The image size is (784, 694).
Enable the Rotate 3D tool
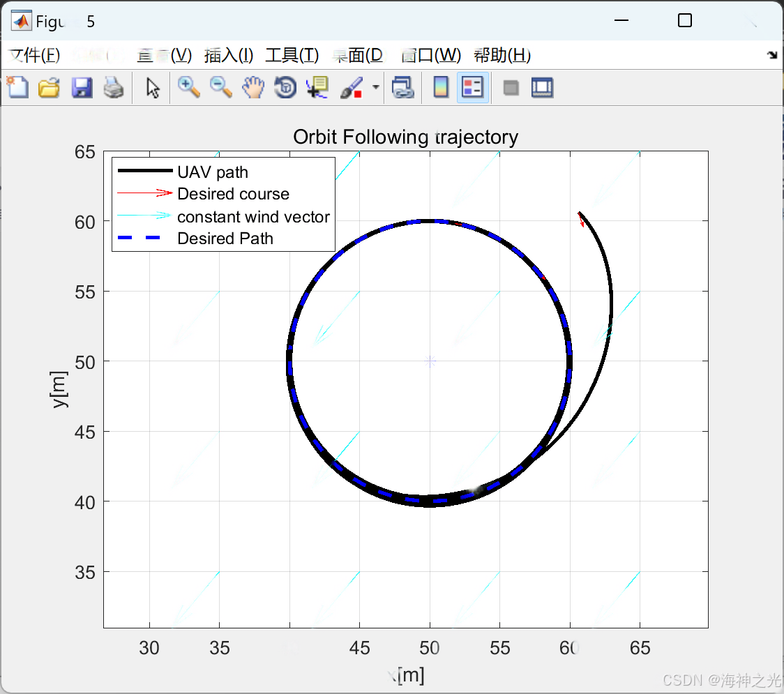pyautogui.click(x=285, y=87)
